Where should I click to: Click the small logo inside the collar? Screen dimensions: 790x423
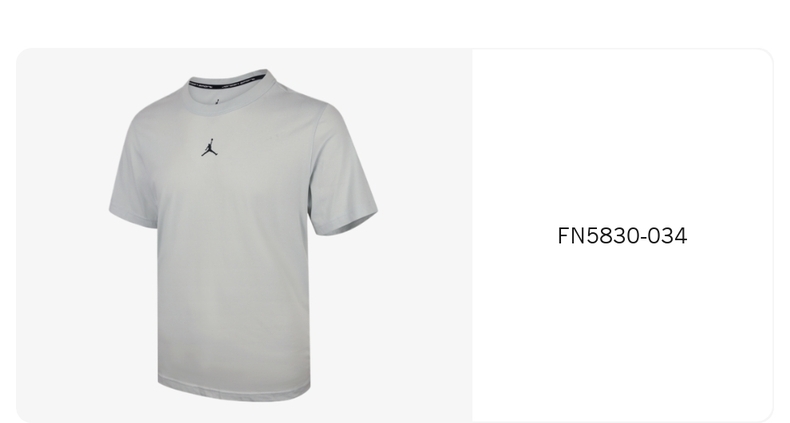tap(217, 101)
